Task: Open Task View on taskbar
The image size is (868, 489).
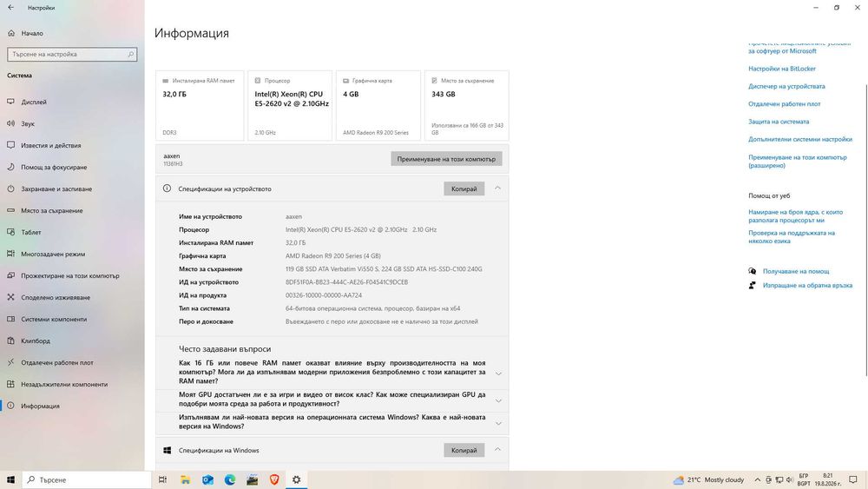Action: [162, 479]
